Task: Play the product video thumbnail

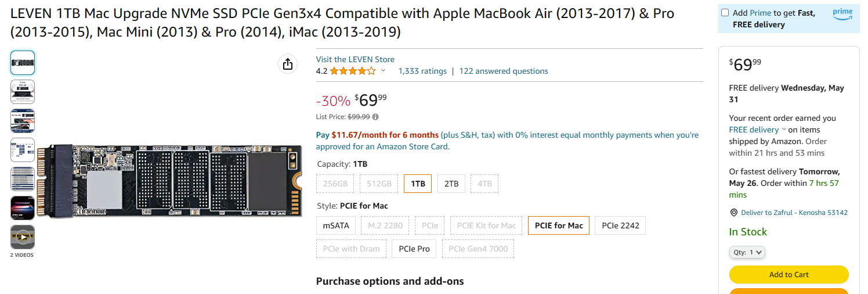Action: tap(23, 237)
